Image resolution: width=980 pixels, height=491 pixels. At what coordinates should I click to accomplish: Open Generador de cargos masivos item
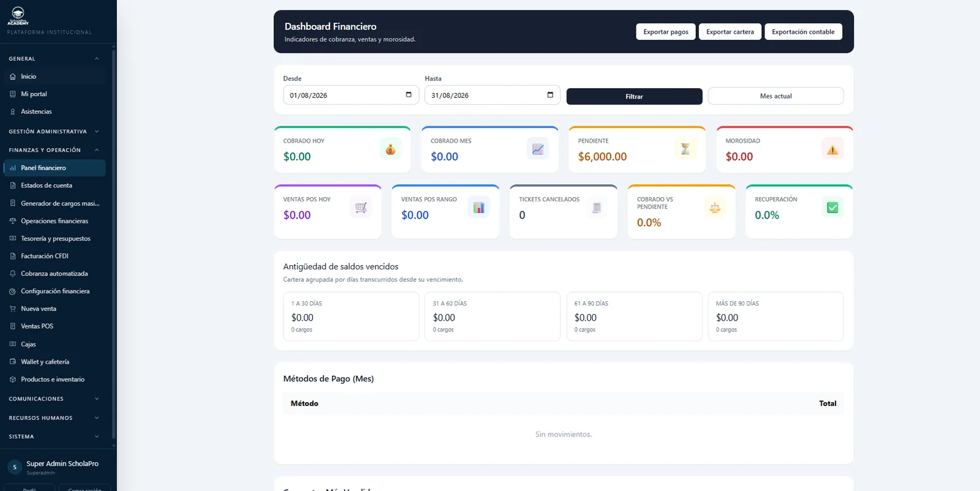click(55, 203)
